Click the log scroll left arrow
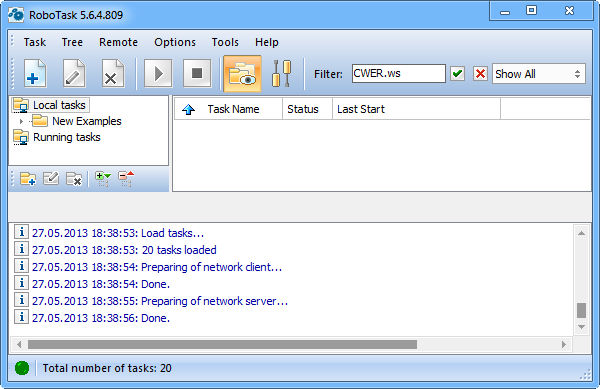Screen dimensions: 600x389 point(19,345)
